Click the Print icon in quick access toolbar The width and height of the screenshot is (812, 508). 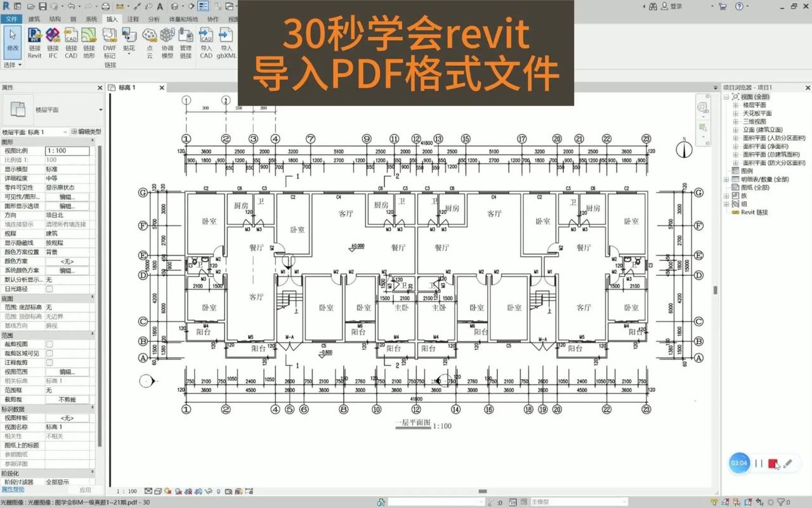[105, 6]
